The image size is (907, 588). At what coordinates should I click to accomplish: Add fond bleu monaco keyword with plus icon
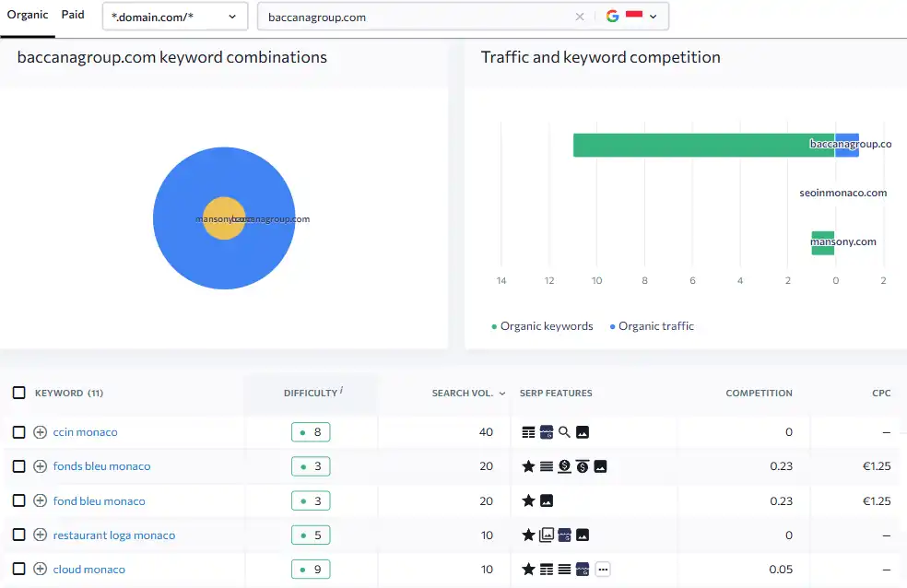click(40, 500)
